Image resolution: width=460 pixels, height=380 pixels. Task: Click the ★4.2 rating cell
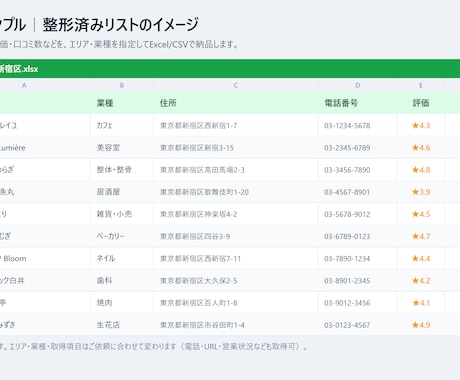tap(421, 281)
